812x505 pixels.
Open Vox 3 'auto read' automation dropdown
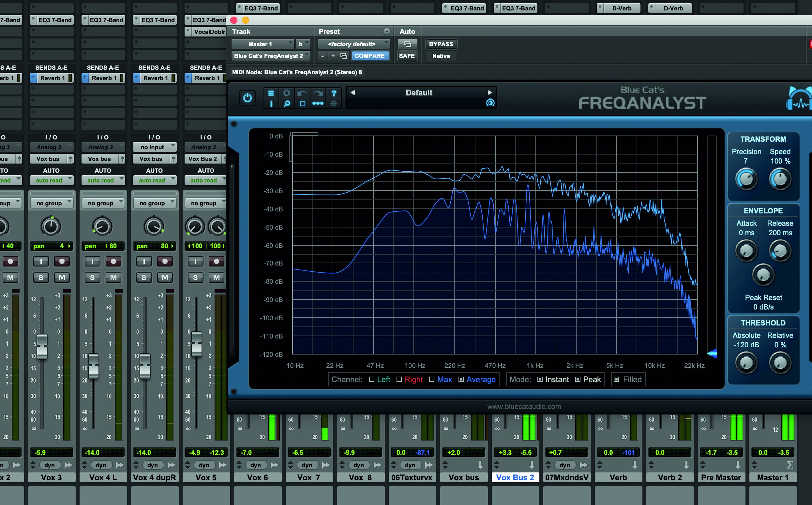[x=52, y=180]
